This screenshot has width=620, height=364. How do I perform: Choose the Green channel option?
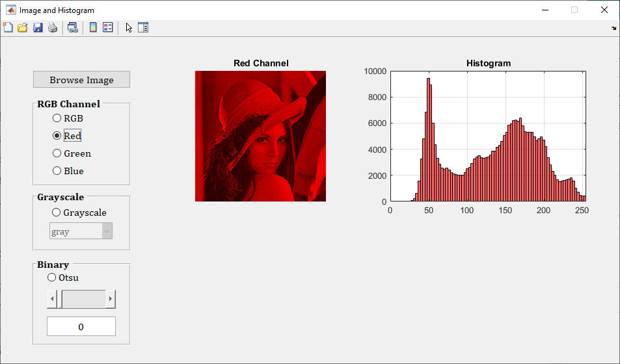57,153
